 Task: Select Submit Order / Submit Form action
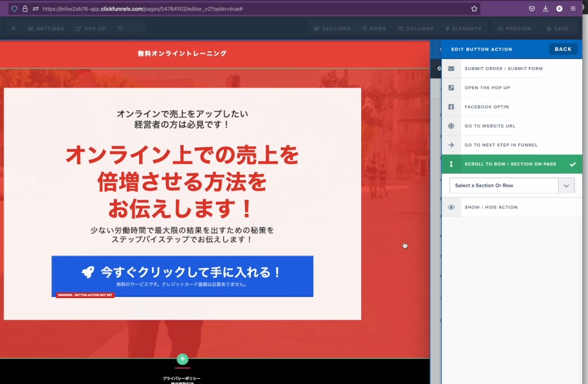click(x=512, y=68)
